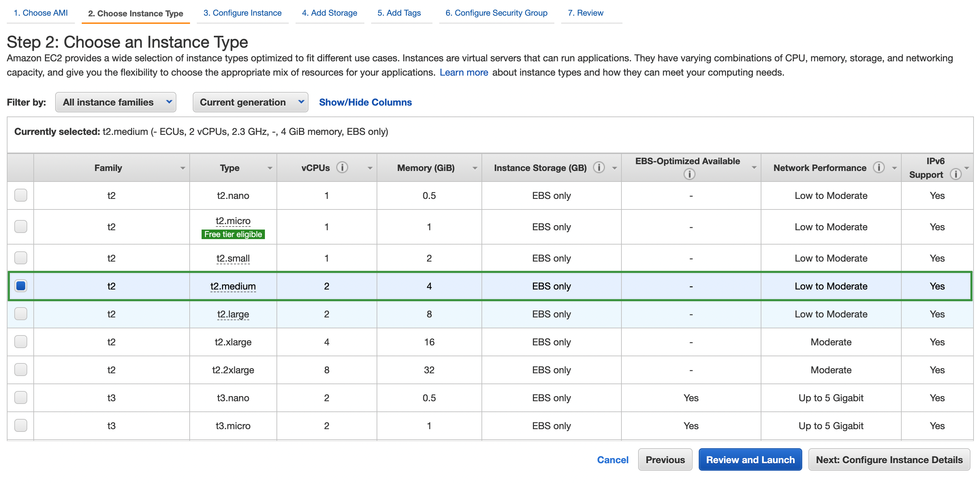Open the Learn more link

tap(463, 72)
